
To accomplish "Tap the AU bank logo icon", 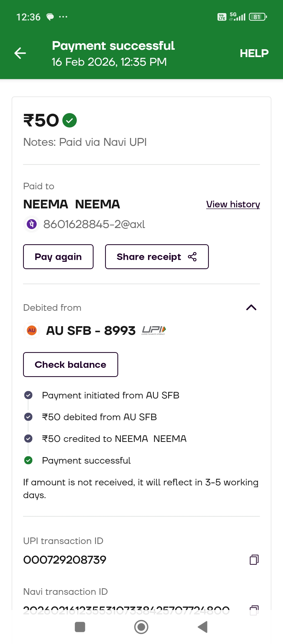I will tap(32, 330).
